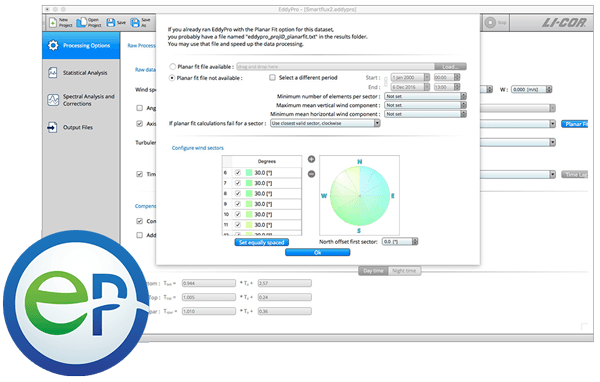
Task: Toggle checkbox for wind sector 7
Action: coord(238,183)
